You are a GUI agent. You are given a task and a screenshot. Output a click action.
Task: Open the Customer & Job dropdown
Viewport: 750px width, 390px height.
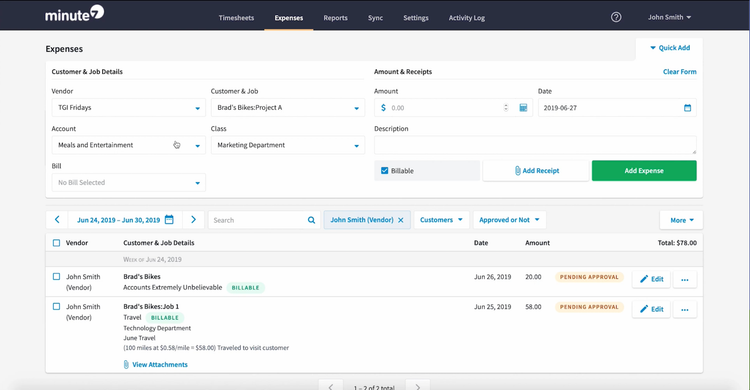(287, 108)
